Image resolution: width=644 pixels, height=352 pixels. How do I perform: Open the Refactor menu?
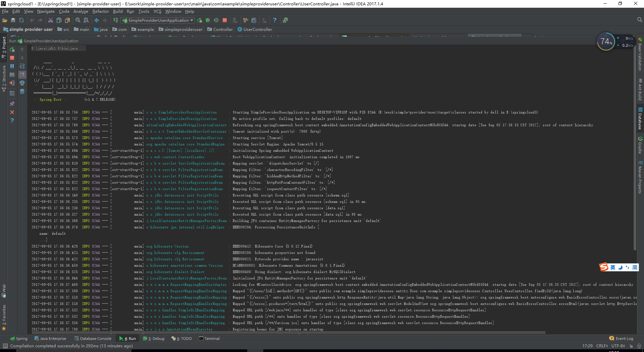point(101,11)
